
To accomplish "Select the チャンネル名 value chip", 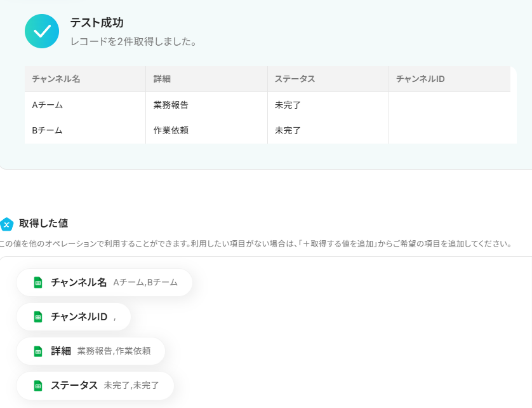I will point(104,282).
